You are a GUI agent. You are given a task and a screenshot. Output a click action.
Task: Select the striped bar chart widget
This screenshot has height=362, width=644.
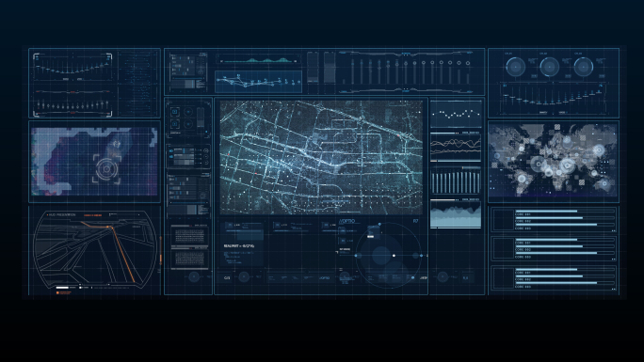456,182
